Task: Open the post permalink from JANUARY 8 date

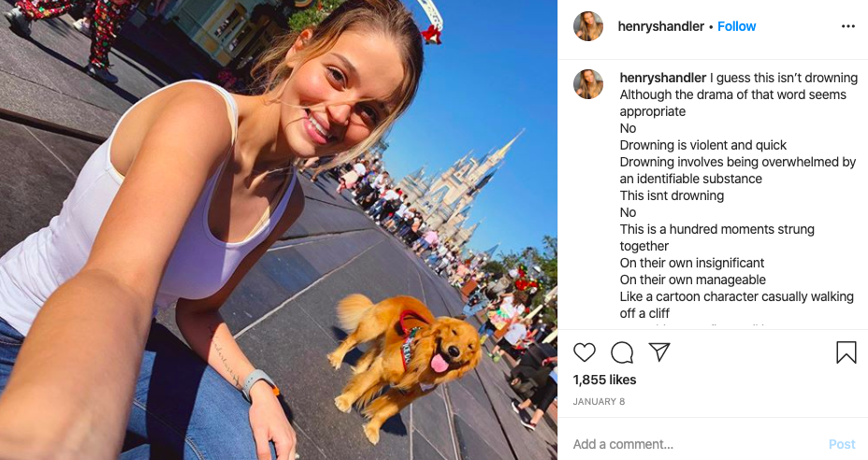Action: click(599, 401)
